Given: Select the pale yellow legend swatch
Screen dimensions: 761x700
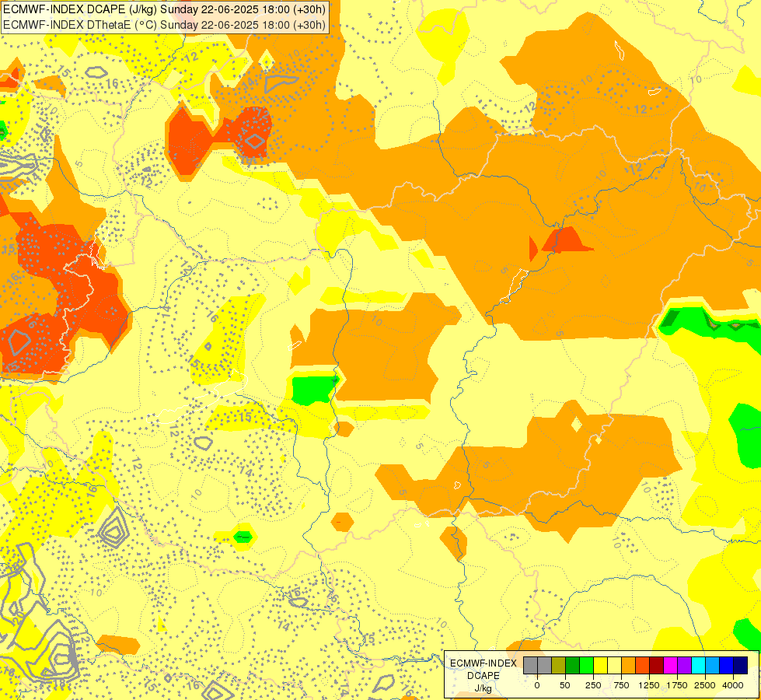Looking at the screenshot, I should coord(614,665).
